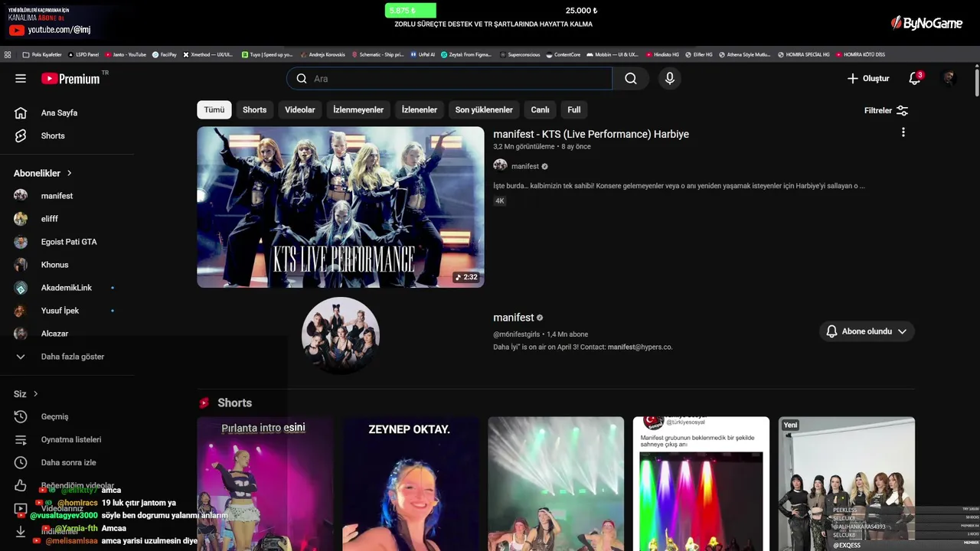980x551 pixels.
Task: Open the Superconscious bookmark
Action: coord(520,55)
